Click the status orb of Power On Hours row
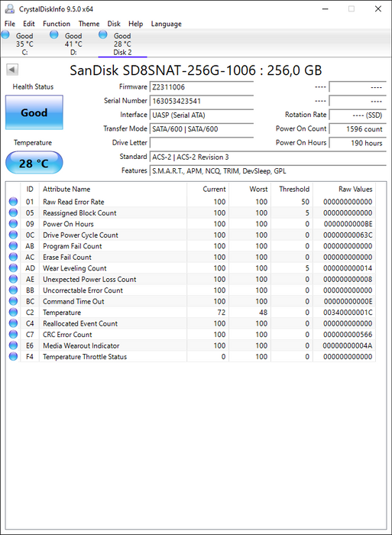 pyautogui.click(x=13, y=224)
